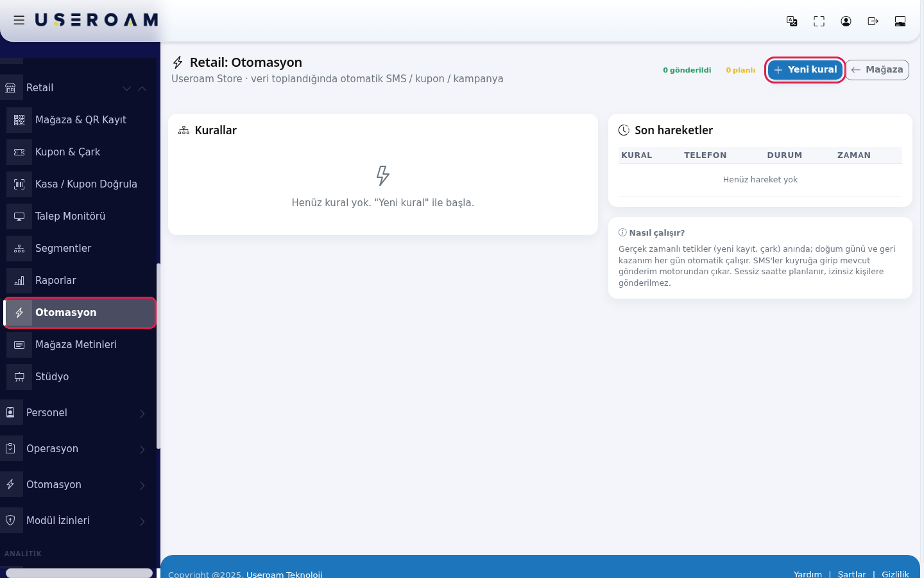Expand the Operasyon section
This screenshot has width=924, height=578.
(77, 449)
